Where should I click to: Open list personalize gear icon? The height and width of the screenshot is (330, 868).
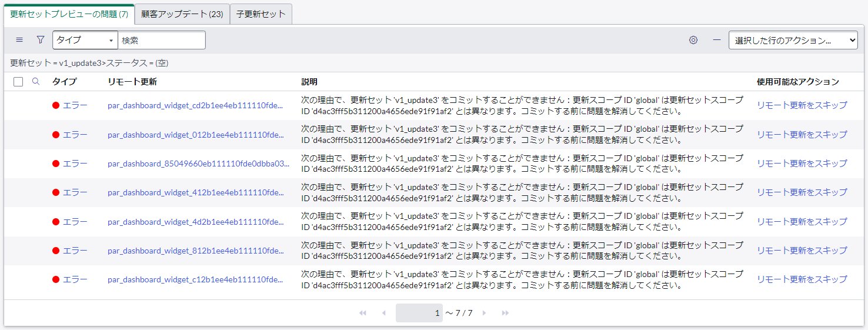tap(693, 40)
